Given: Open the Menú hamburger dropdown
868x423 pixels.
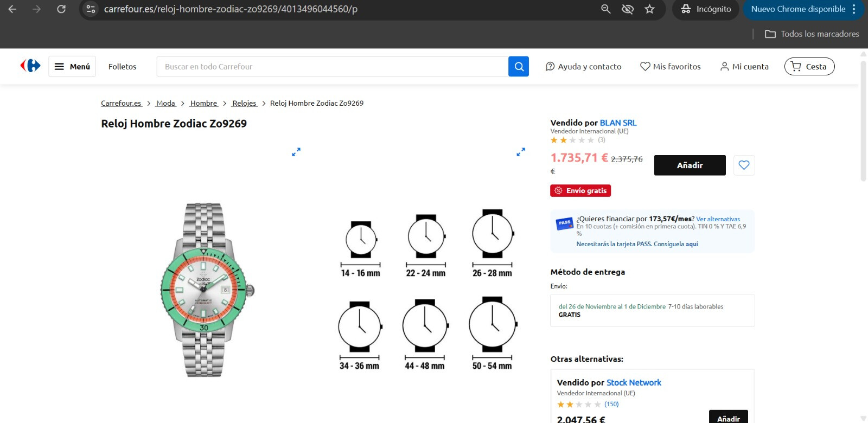Looking at the screenshot, I should coord(72,67).
